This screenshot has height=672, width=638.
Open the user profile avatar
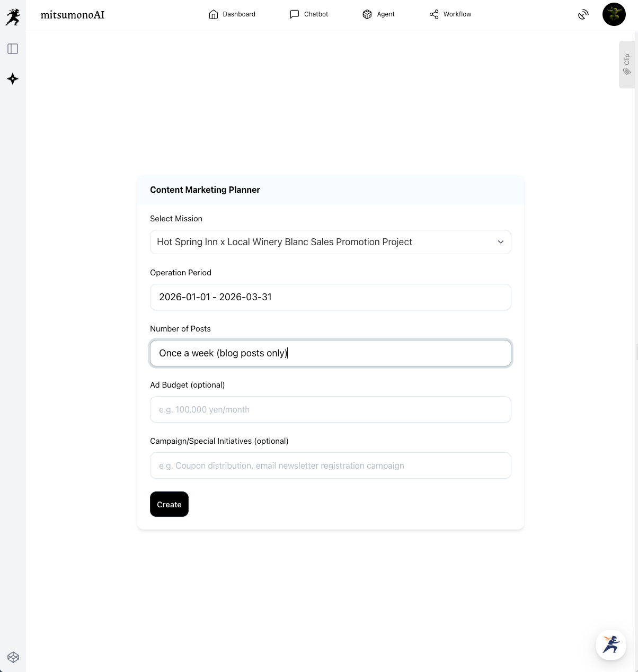click(x=614, y=14)
